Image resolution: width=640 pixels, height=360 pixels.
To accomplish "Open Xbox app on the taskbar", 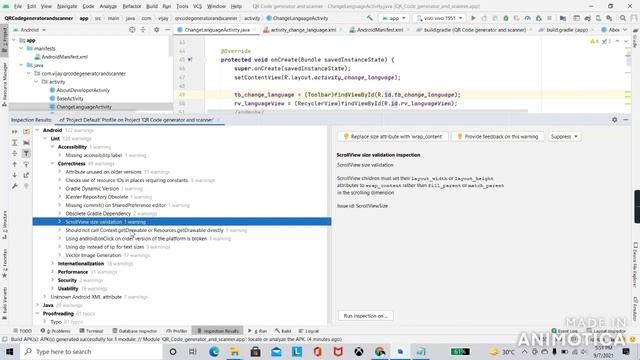I will pyautogui.click(x=359, y=351).
